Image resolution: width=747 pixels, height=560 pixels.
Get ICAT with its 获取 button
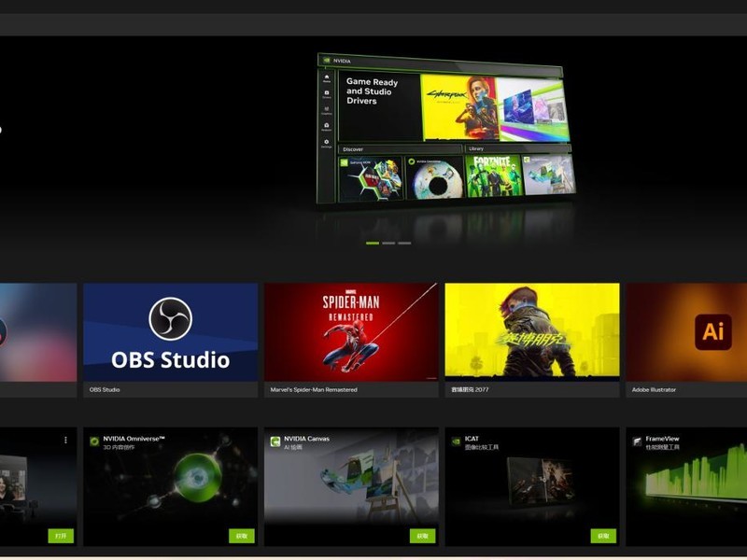point(603,536)
